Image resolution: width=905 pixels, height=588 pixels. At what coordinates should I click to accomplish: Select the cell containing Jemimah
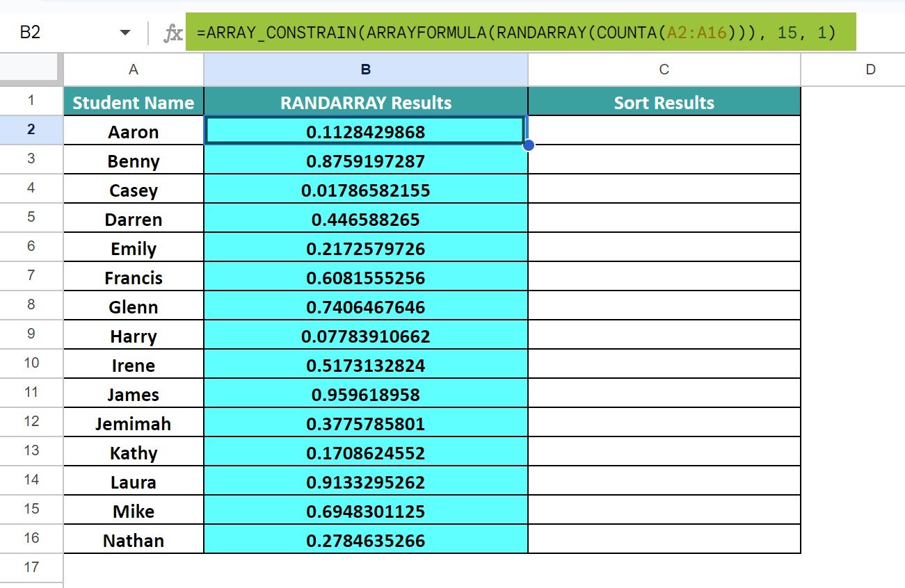tap(134, 423)
